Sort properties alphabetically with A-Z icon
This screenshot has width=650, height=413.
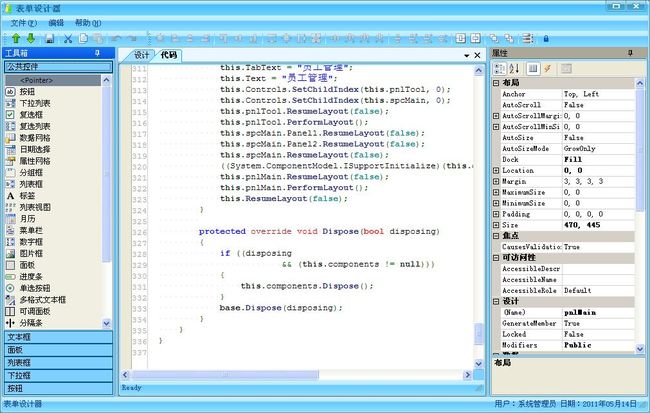(x=514, y=68)
